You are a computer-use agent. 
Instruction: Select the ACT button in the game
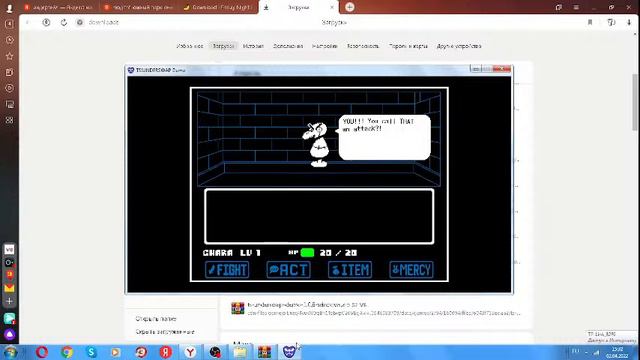point(289,270)
